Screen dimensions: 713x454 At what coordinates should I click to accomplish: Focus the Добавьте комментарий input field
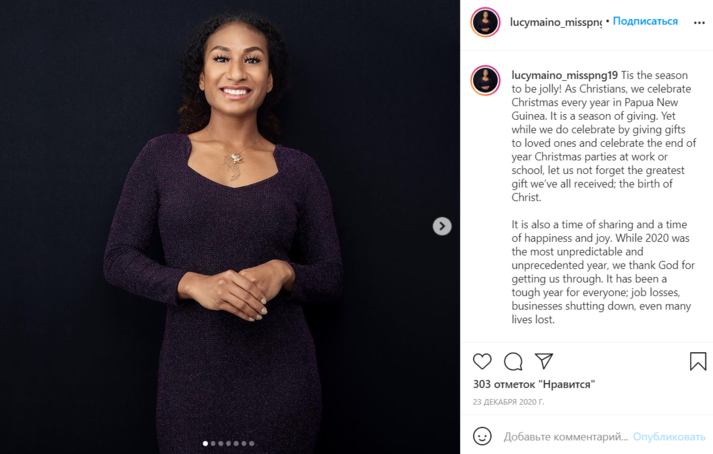(x=566, y=436)
